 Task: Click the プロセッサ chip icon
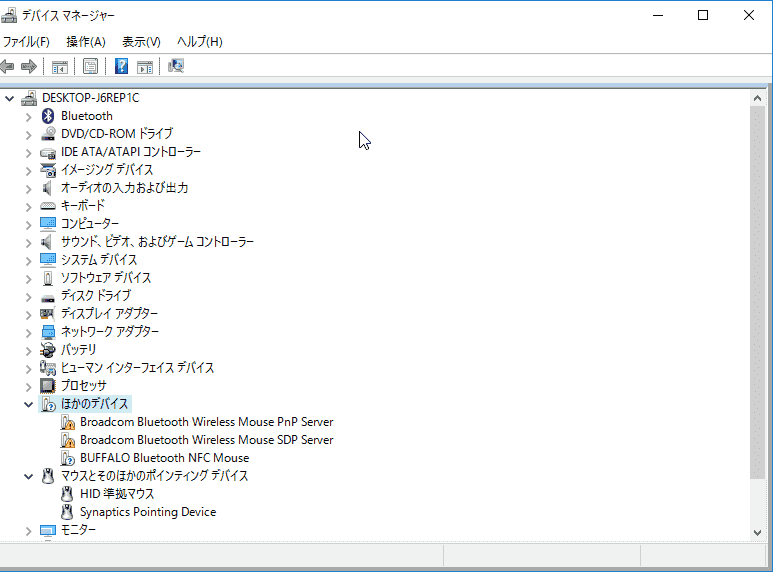(x=48, y=386)
